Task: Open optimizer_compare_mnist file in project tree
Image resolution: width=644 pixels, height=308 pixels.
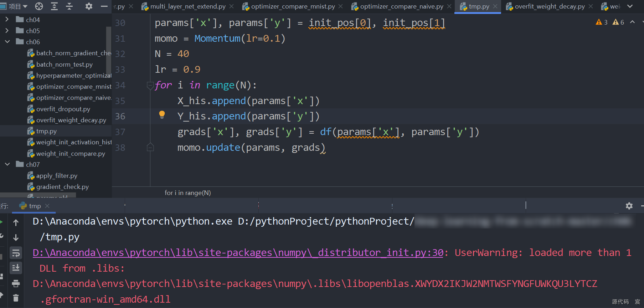Action: pyautogui.click(x=69, y=87)
